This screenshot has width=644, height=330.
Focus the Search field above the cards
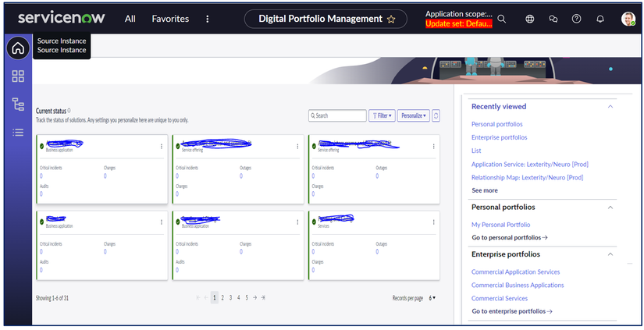[x=337, y=115]
